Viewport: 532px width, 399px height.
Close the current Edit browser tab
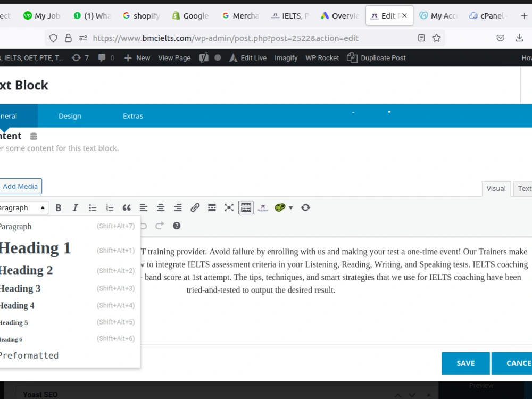click(404, 15)
